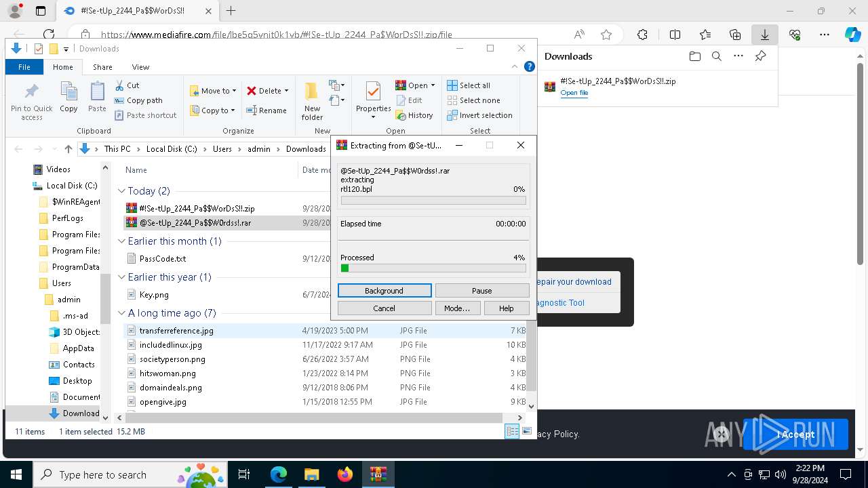This screenshot has width=868, height=488.
Task: Select Key.png file
Action: (x=154, y=295)
